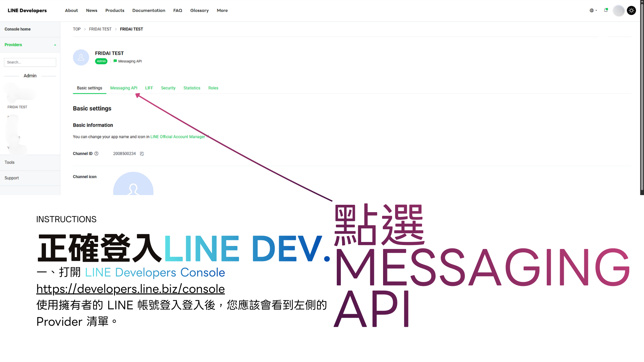Click the user avatar in the top header
Image resolution: width=644 pixels, height=362 pixels.
(619, 10)
